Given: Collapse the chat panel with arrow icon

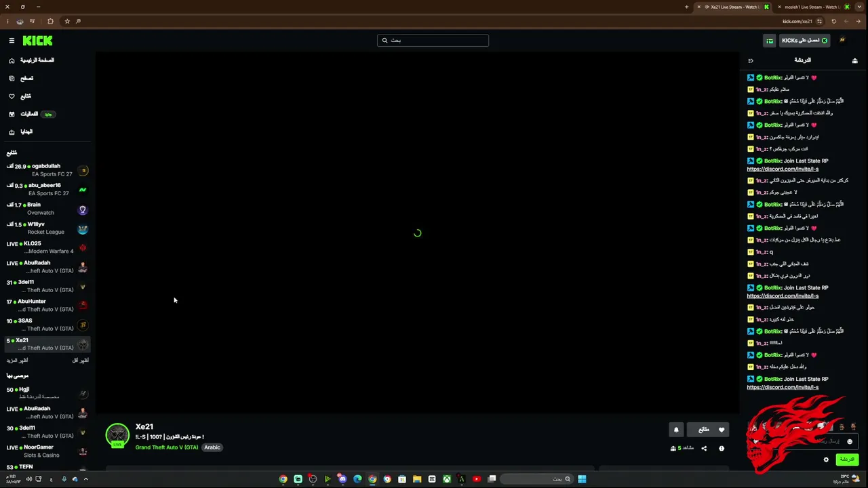Looking at the screenshot, I should tap(751, 60).
